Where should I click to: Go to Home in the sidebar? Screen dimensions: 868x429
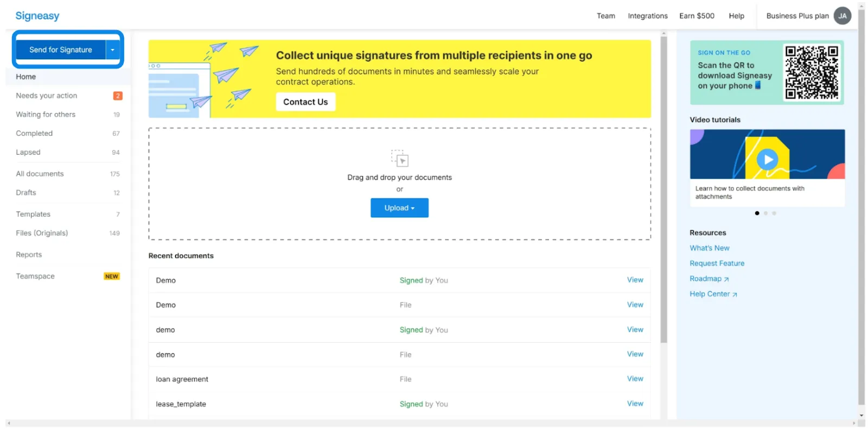coord(68,77)
